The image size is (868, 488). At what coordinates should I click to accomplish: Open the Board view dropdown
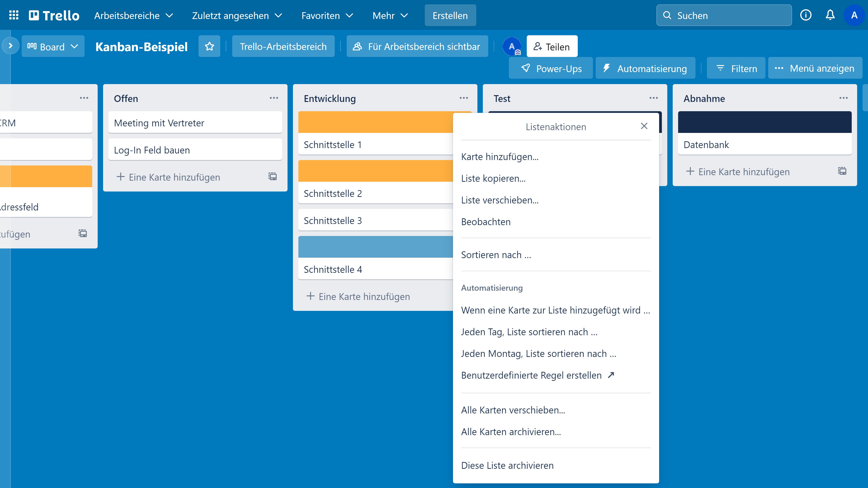click(53, 46)
